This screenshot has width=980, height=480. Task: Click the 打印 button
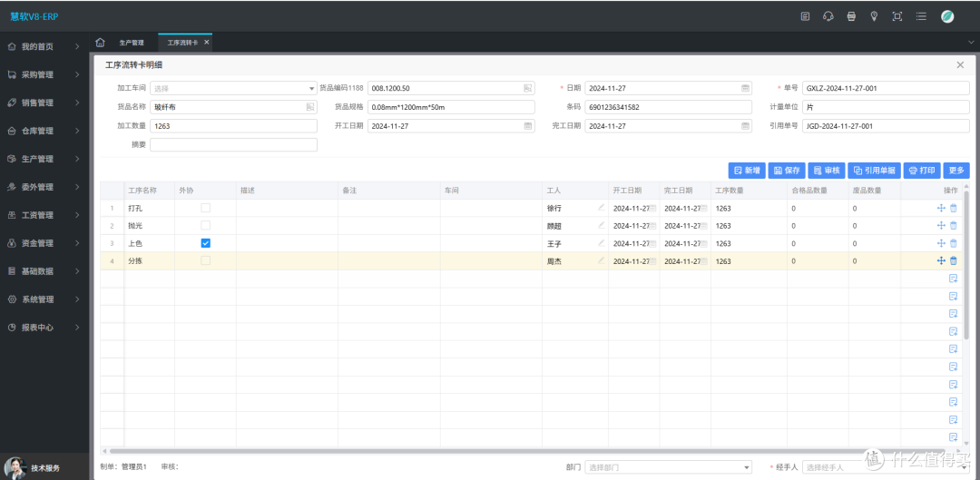pos(922,170)
